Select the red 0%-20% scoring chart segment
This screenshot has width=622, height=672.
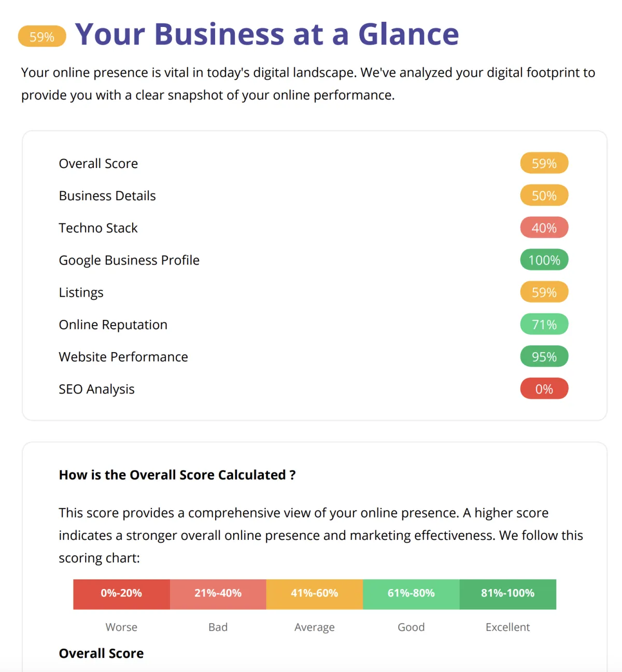pyautogui.click(x=121, y=594)
